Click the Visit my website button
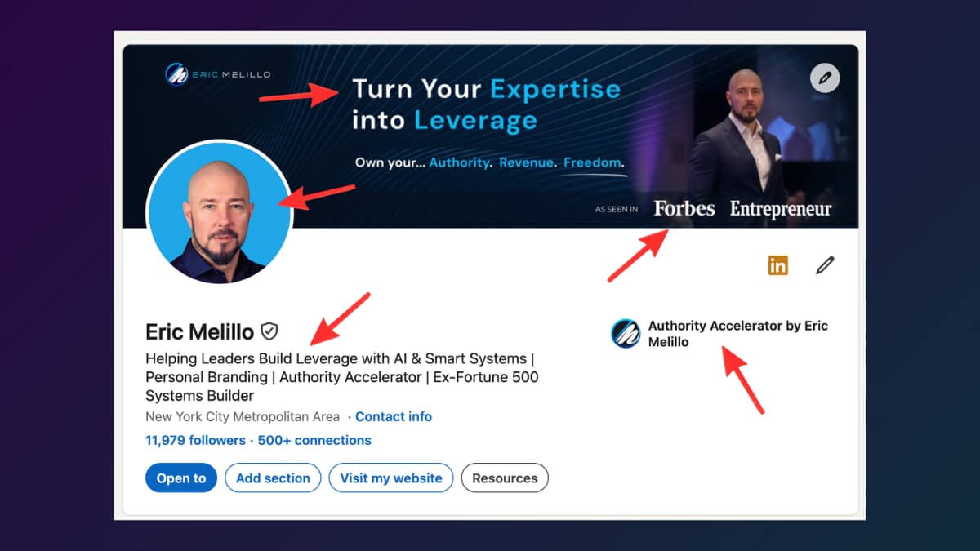Image resolution: width=980 pixels, height=551 pixels. [x=391, y=478]
